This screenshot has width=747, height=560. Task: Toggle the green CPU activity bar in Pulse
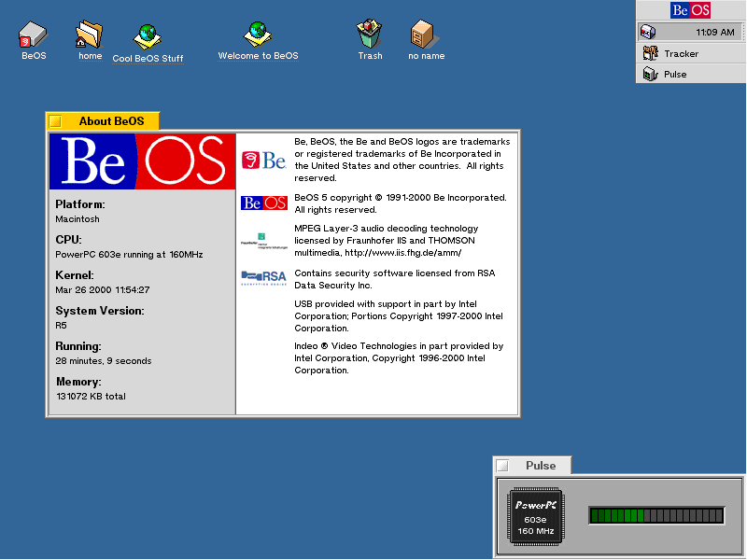click(656, 516)
